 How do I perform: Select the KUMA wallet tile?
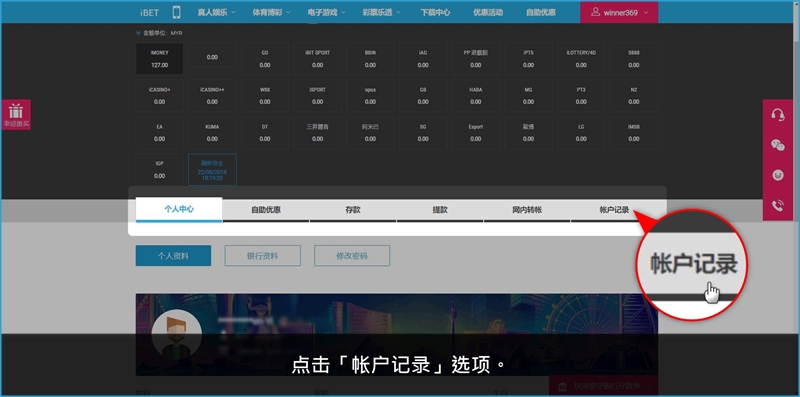click(212, 133)
